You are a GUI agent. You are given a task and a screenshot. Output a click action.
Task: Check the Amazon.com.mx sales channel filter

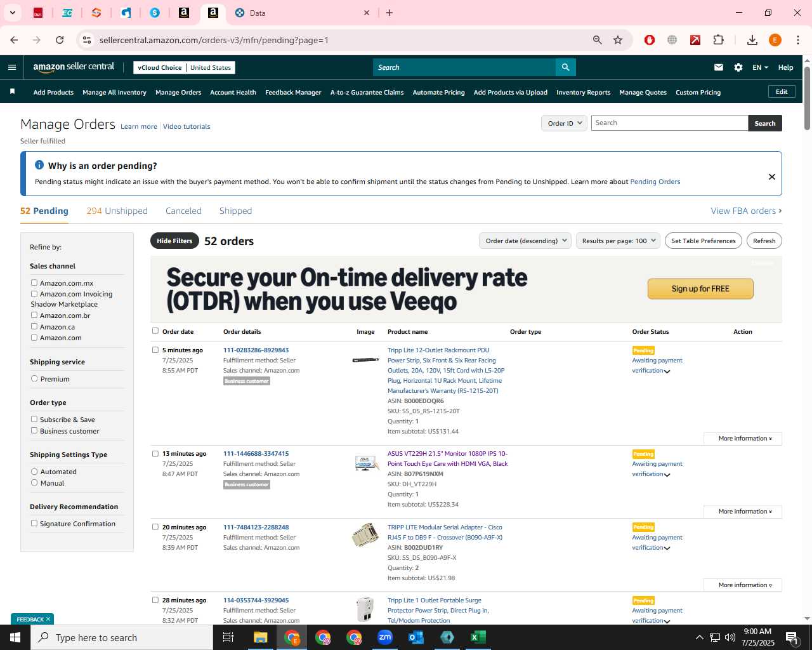[x=34, y=283]
